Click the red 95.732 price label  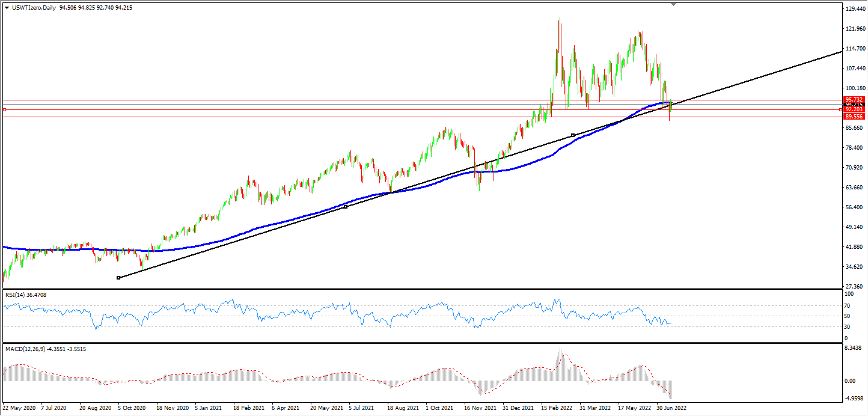854,100
